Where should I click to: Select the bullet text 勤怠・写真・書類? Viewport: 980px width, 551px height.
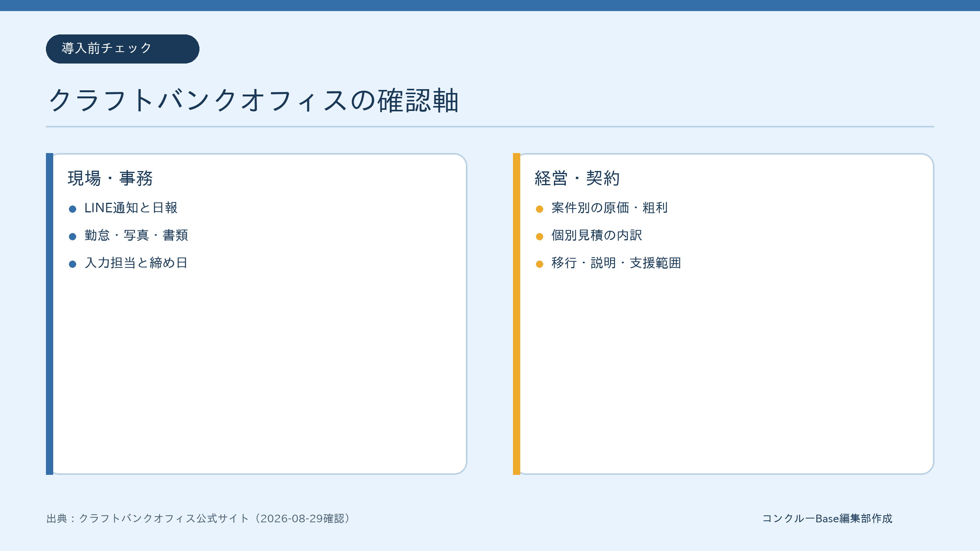[136, 236]
